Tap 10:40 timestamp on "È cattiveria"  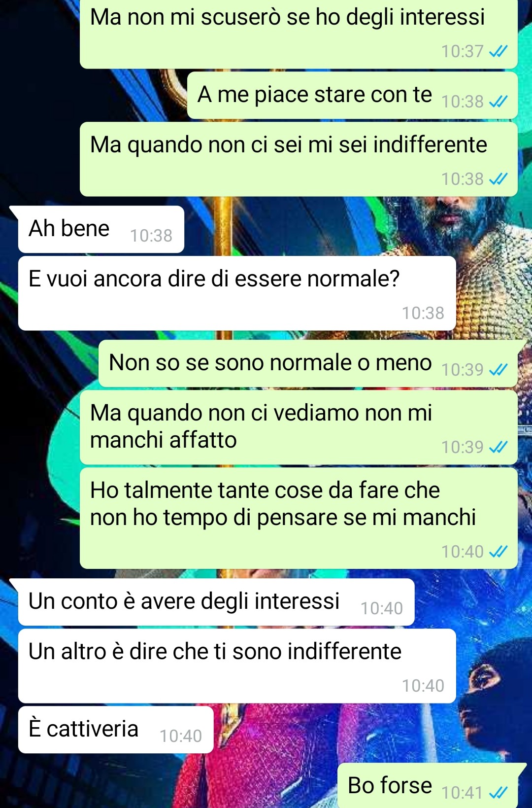(181, 736)
